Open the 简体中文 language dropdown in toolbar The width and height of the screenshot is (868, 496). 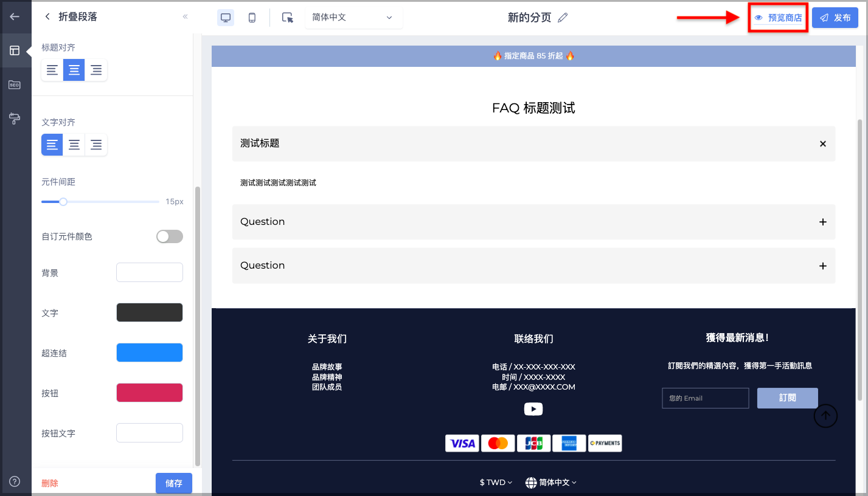[x=353, y=18]
